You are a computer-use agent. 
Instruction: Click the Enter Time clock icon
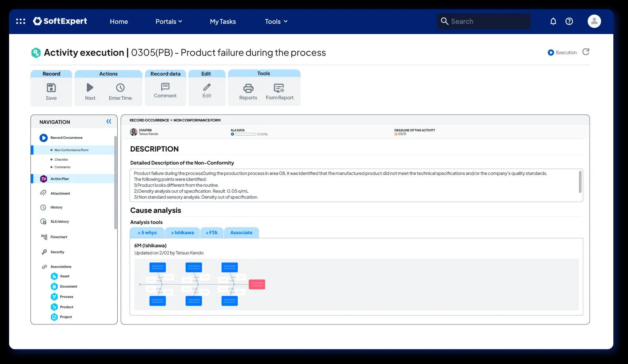[120, 87]
